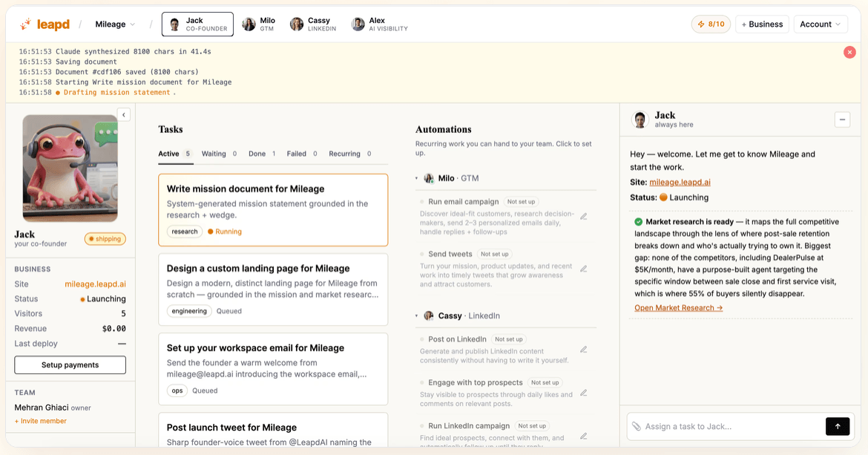This screenshot has width=868, height=455.
Task: Minimize the Jack chat panel
Action: 842,120
